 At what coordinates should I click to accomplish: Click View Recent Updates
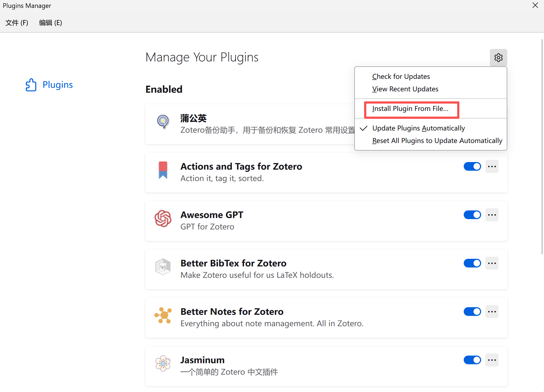click(405, 89)
